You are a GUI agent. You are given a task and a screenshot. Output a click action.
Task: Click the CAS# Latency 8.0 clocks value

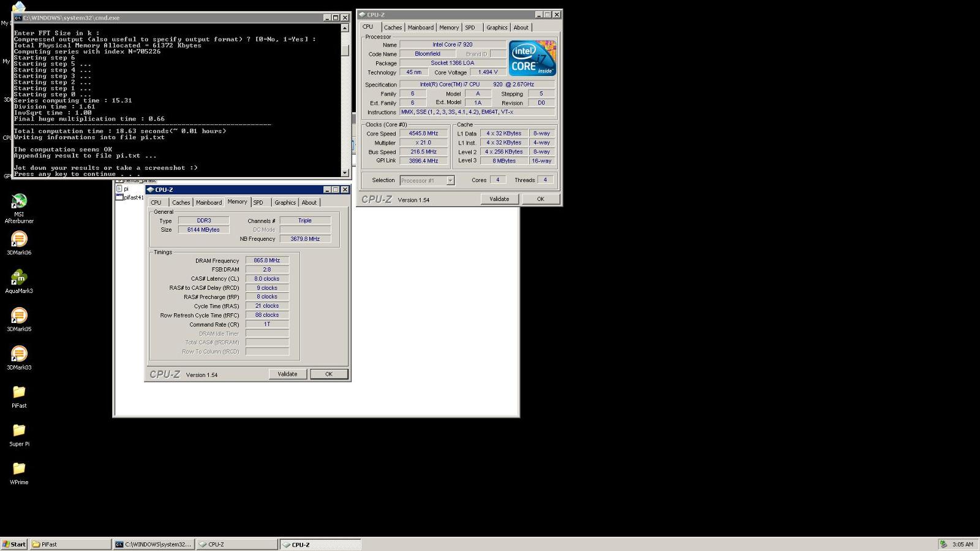267,279
